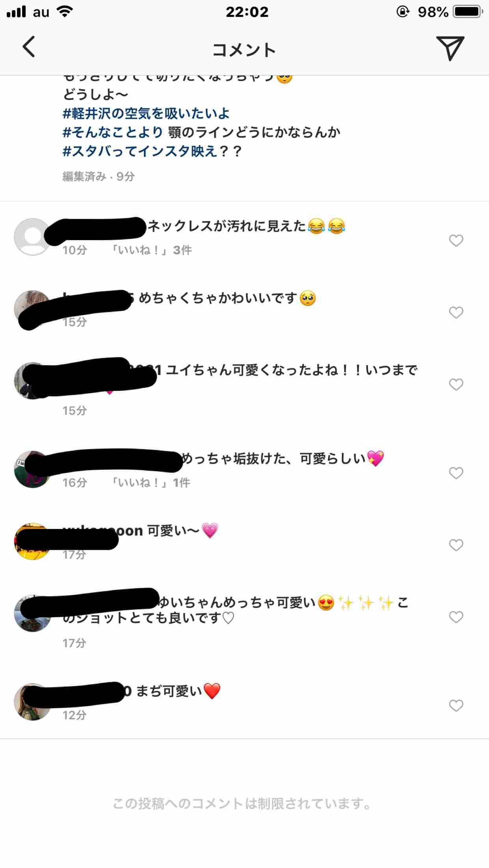Like the ネックレスが汚れに見えた comment

[456, 240]
